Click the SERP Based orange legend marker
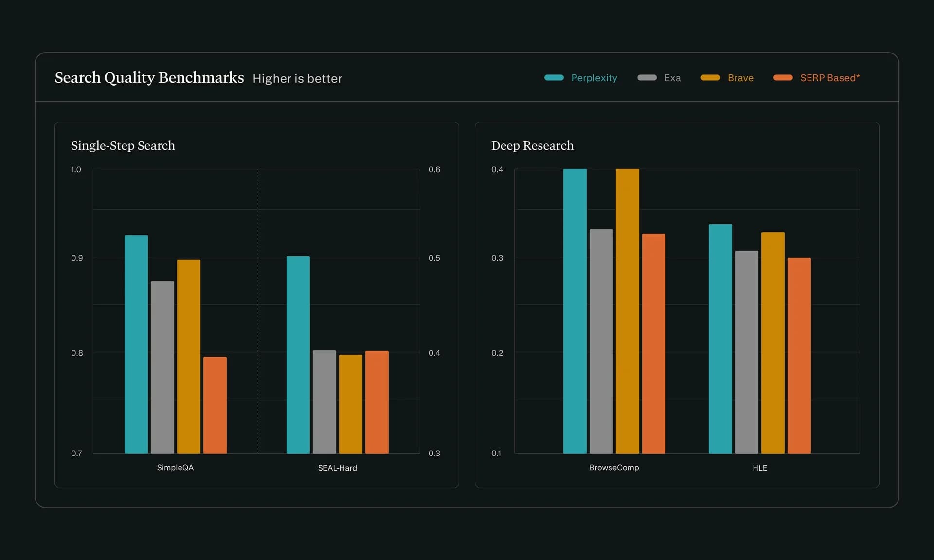Viewport: 934px width, 560px height. pos(782,78)
